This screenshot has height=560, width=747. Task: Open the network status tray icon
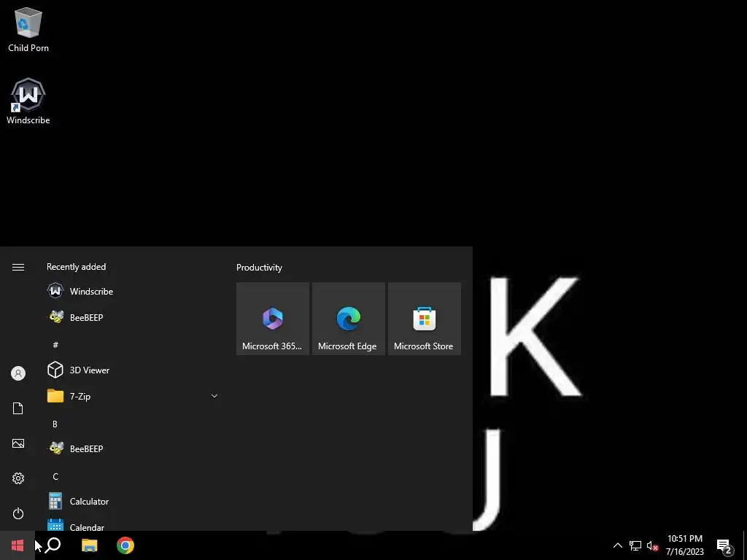tap(635, 545)
